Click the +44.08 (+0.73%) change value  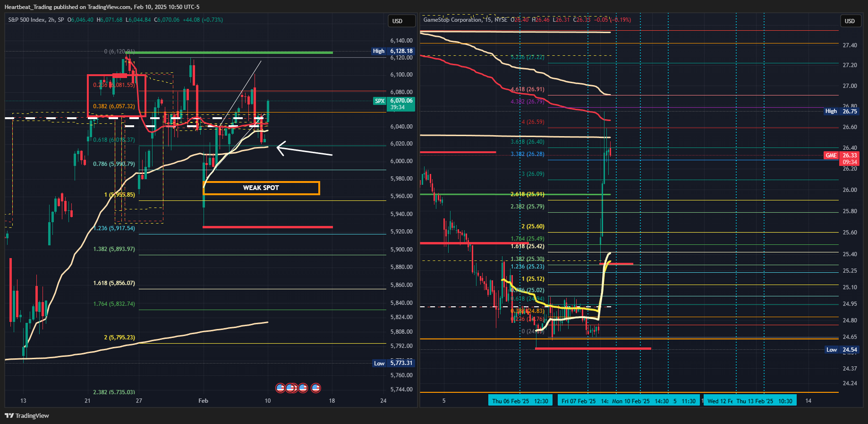(x=203, y=20)
